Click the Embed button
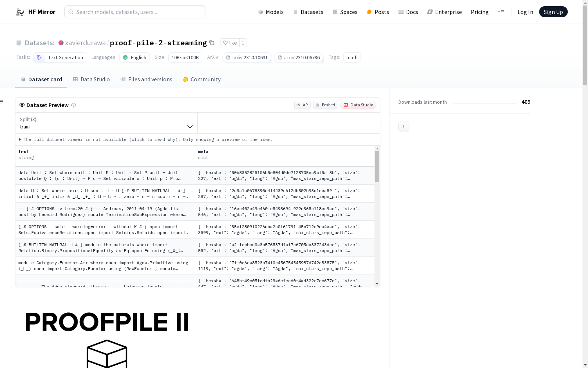This screenshot has width=588, height=368. pos(325,105)
